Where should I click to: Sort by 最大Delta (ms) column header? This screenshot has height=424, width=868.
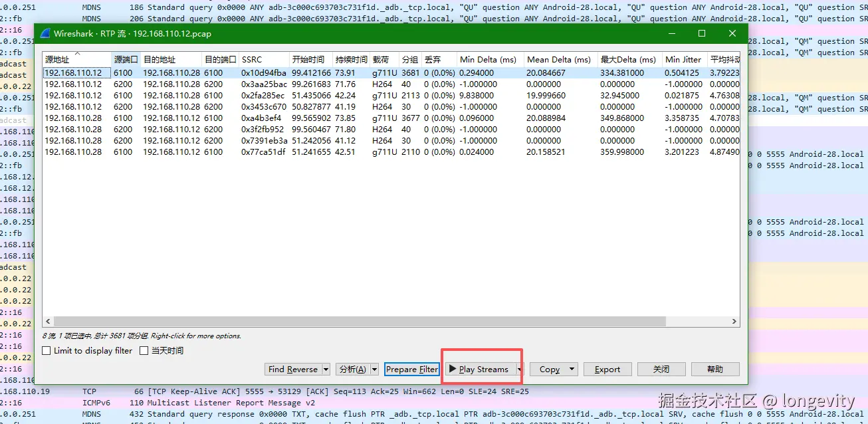[629, 60]
